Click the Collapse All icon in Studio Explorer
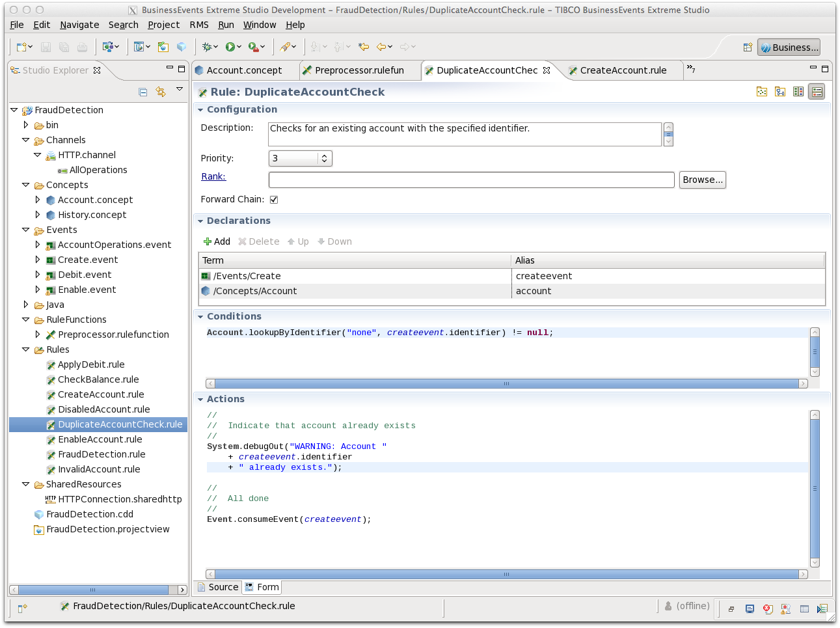 143,92
